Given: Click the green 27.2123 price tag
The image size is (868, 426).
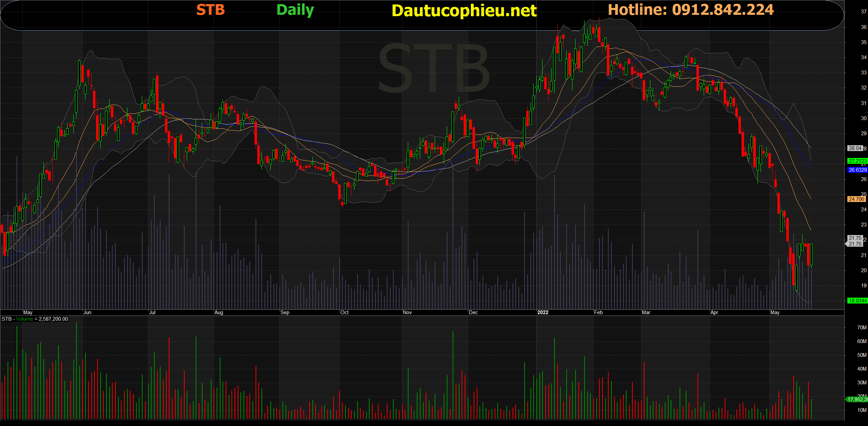Looking at the screenshot, I should (x=857, y=161).
